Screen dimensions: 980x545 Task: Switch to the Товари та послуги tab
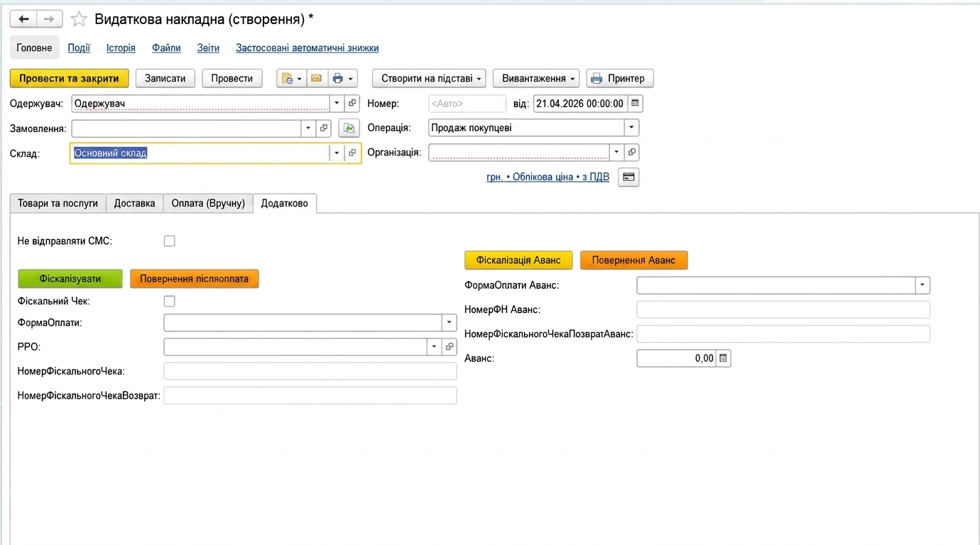pos(58,203)
